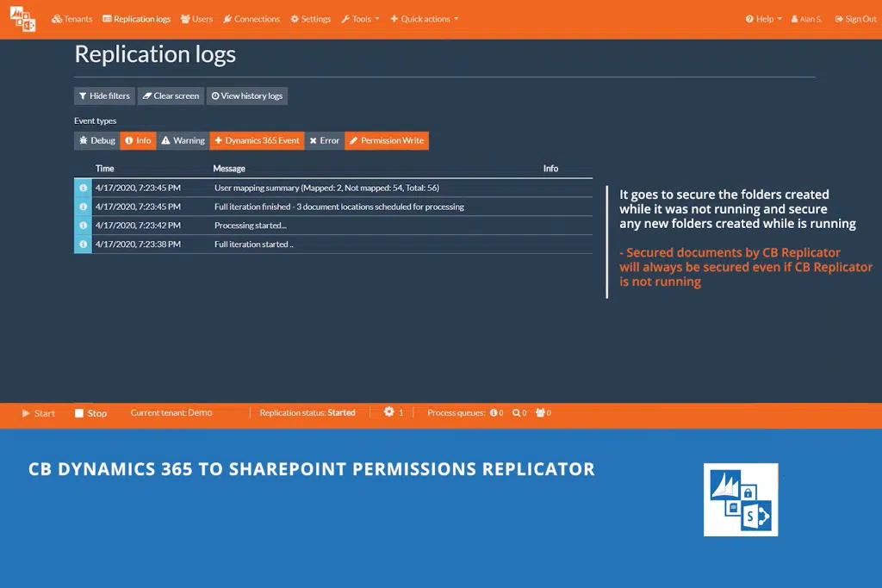Click the gear icon in status bar
882x588 pixels.
(x=389, y=412)
